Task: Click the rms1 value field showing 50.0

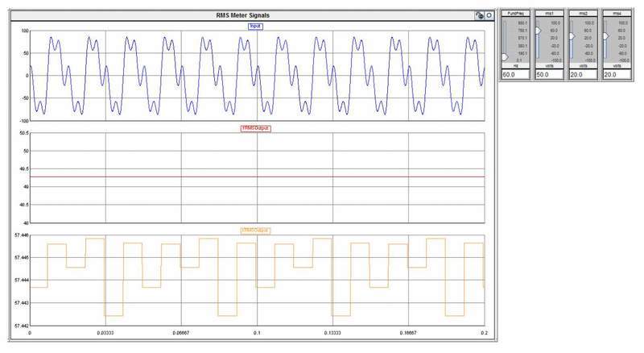Action: 549,74
